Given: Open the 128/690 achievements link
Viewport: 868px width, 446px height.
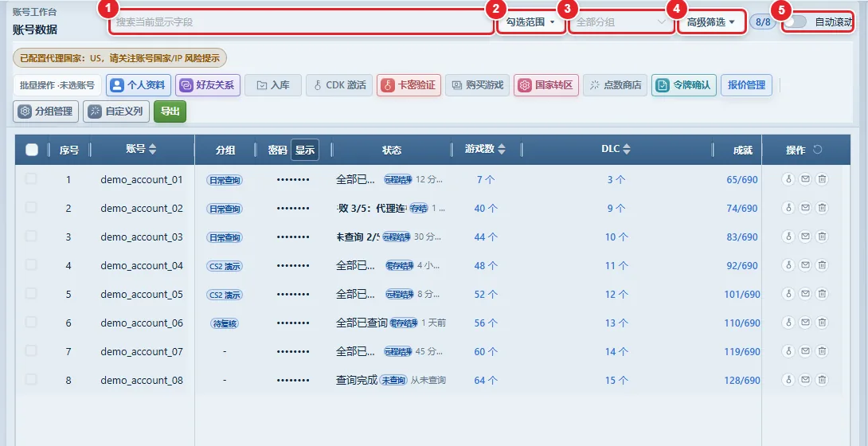Looking at the screenshot, I should (x=742, y=380).
